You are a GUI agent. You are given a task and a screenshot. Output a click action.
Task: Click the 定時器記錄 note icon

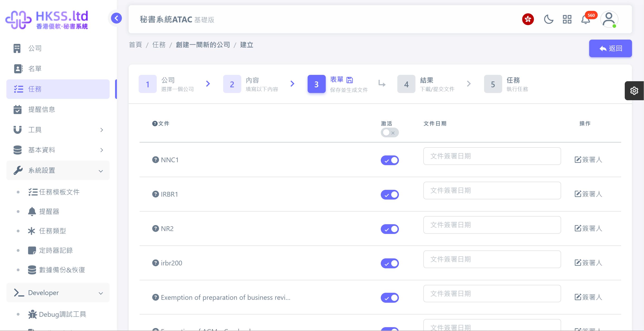point(32,250)
